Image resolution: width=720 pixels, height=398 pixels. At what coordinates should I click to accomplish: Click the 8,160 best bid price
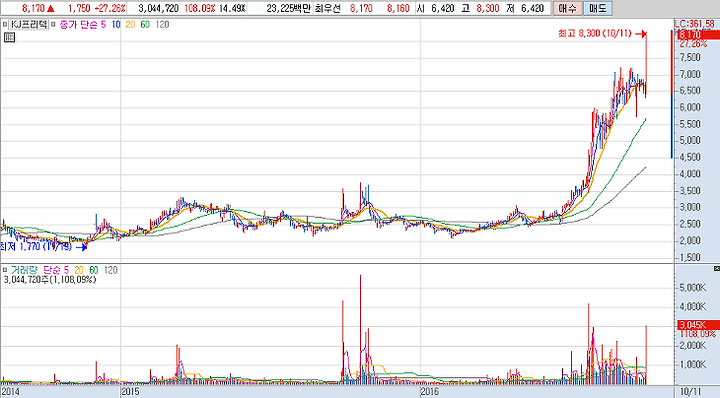click(x=398, y=8)
